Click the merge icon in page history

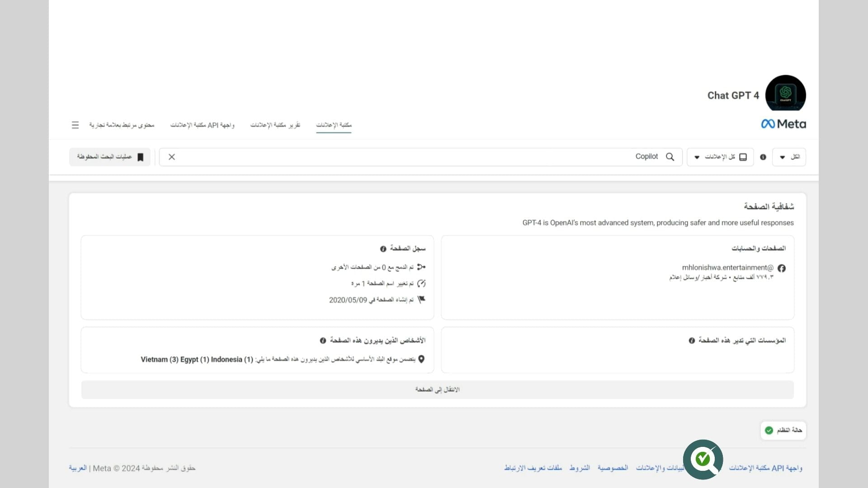click(421, 267)
